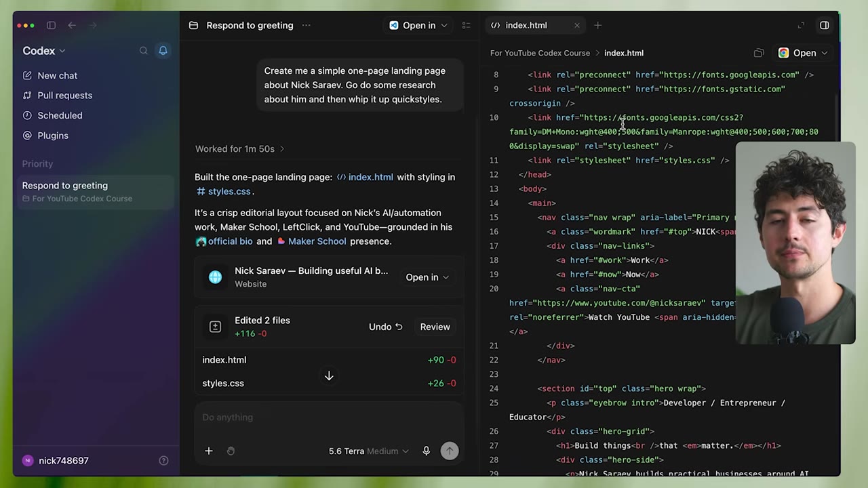Open the nick748697 account entry

point(56,460)
